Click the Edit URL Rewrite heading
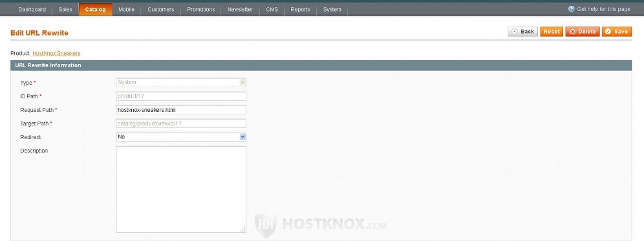Image resolution: width=644 pixels, height=247 pixels. pos(39,33)
